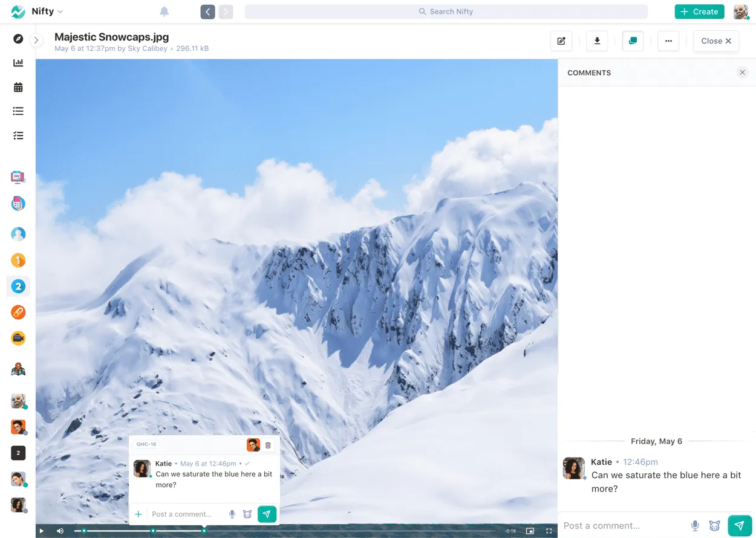Go back with the navigation arrow
This screenshot has height=538, width=756.
pyautogui.click(x=207, y=11)
